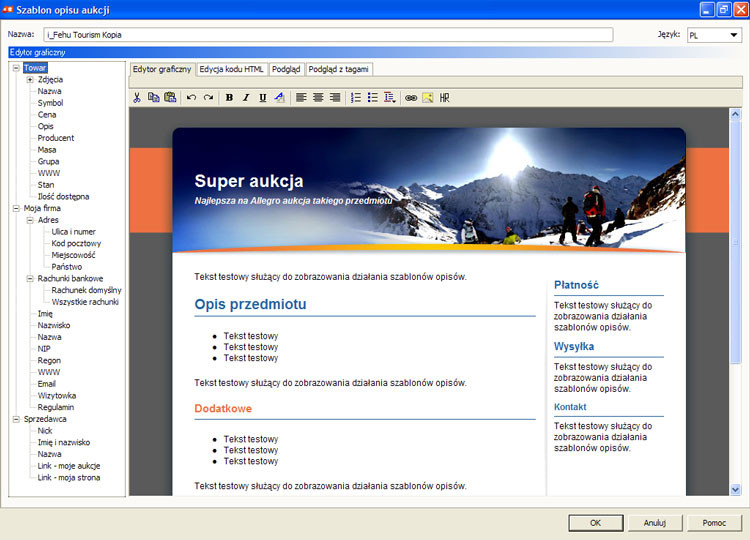The image size is (750, 540).
Task: Toggle bold formatting
Action: pos(229,98)
